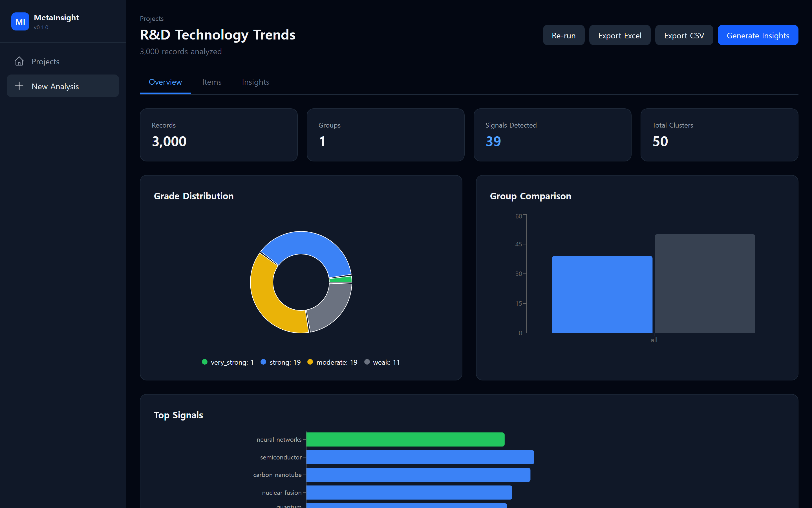This screenshot has height=508, width=812.
Task: Click the 'strong: 19' legend label
Action: pyautogui.click(x=285, y=362)
